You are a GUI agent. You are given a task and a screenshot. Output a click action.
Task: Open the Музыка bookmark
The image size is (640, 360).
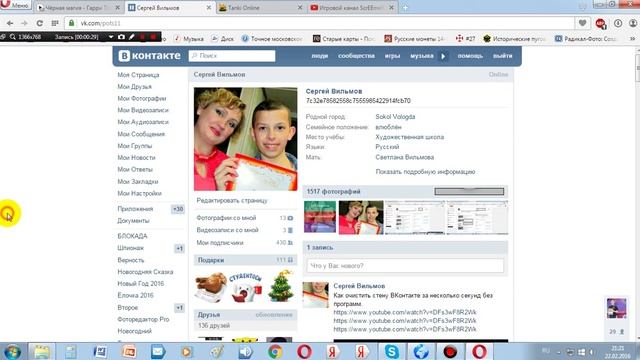point(189,39)
